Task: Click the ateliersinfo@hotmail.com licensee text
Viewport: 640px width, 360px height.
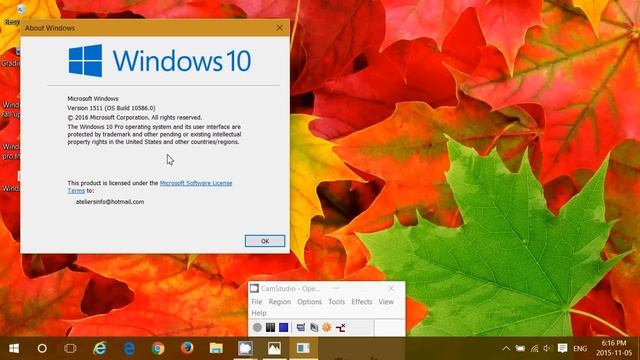Action: (110, 202)
